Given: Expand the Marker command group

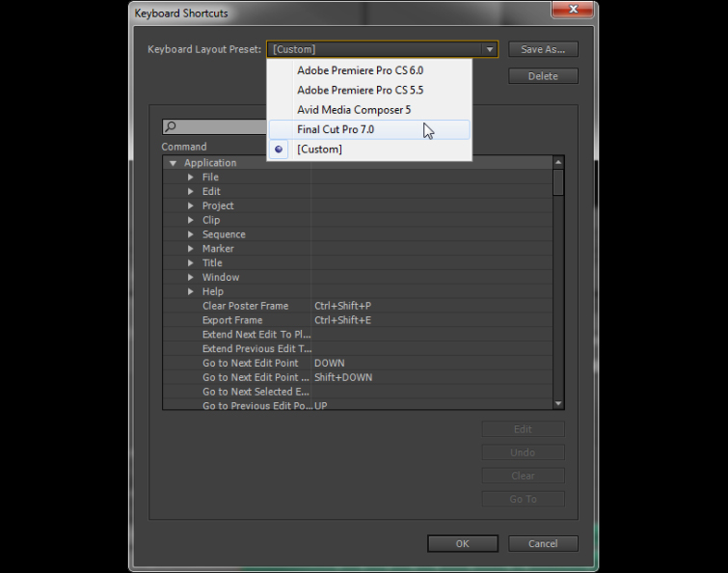Looking at the screenshot, I should click(190, 249).
